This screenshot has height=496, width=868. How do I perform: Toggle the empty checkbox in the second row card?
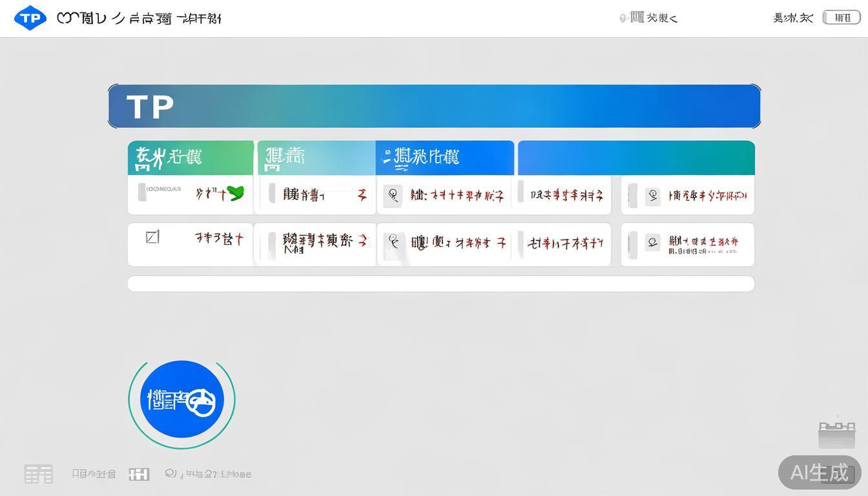click(153, 236)
